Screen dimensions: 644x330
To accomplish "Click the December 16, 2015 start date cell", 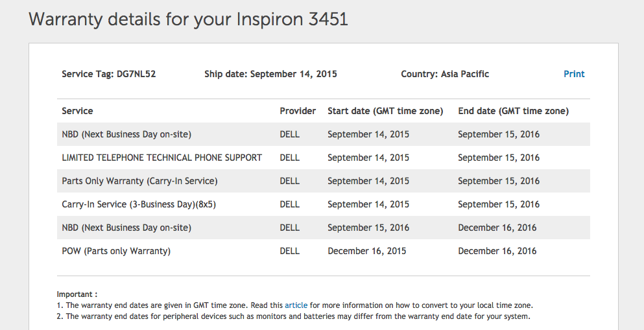I will [367, 251].
